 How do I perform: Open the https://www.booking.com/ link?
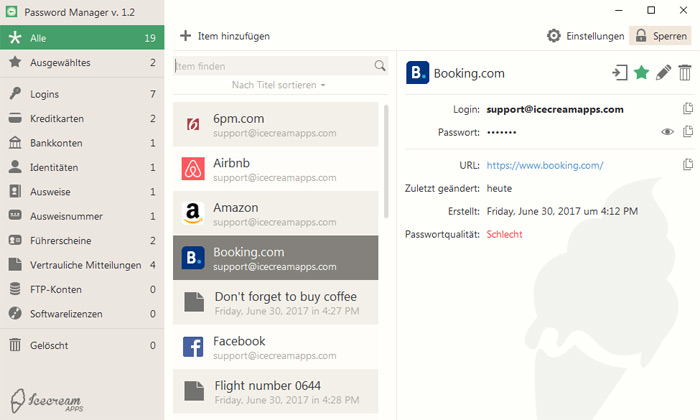pos(545,166)
